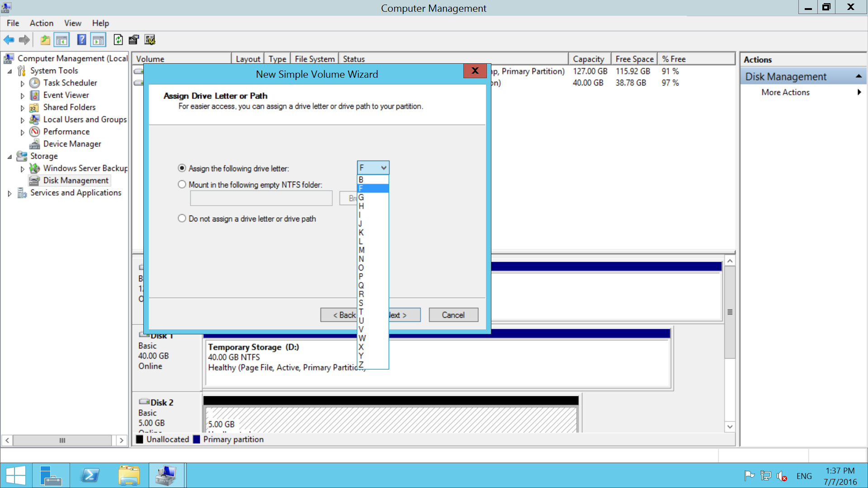
Task: Open File Explorer from the taskbar
Action: [129, 475]
